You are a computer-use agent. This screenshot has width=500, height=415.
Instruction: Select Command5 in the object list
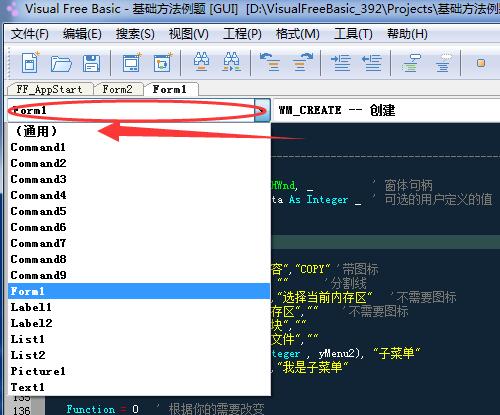139,211
